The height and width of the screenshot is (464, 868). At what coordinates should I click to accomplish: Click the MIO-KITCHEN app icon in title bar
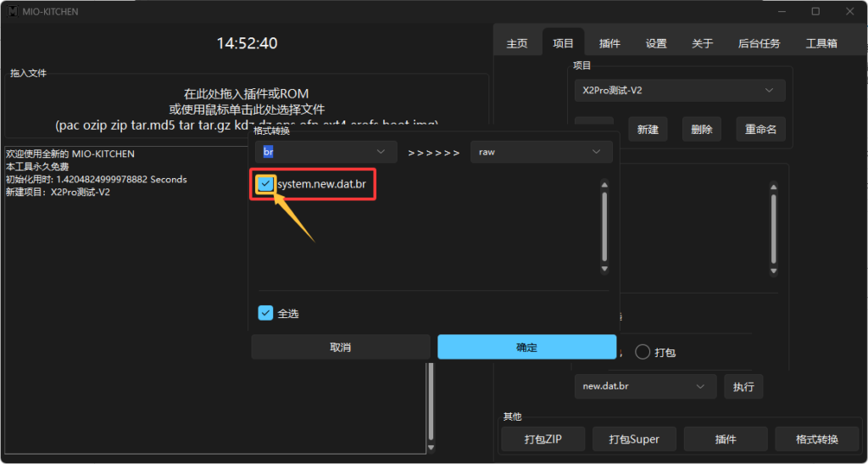[12, 11]
